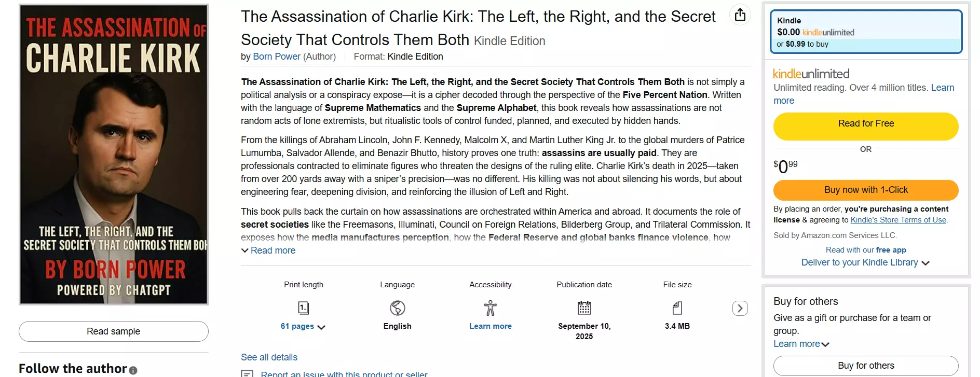Click the book cover thumbnail image
Image resolution: width=980 pixels, height=377 pixels.
click(114, 155)
